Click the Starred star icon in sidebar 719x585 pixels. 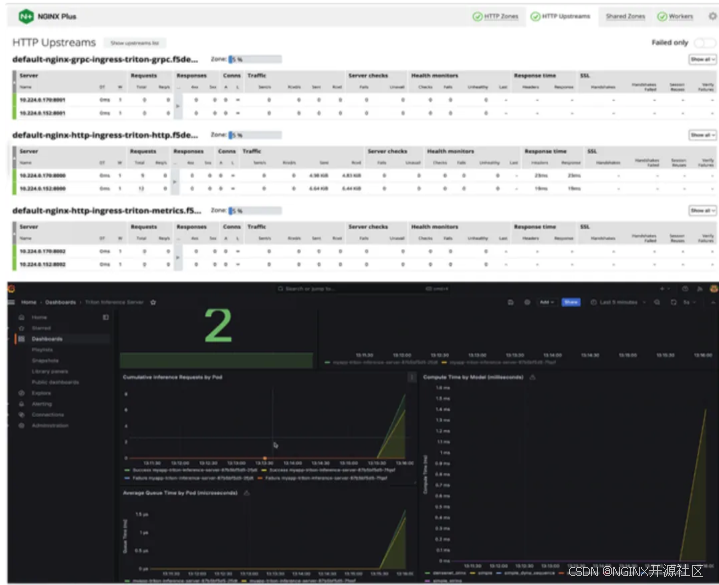click(x=21, y=328)
